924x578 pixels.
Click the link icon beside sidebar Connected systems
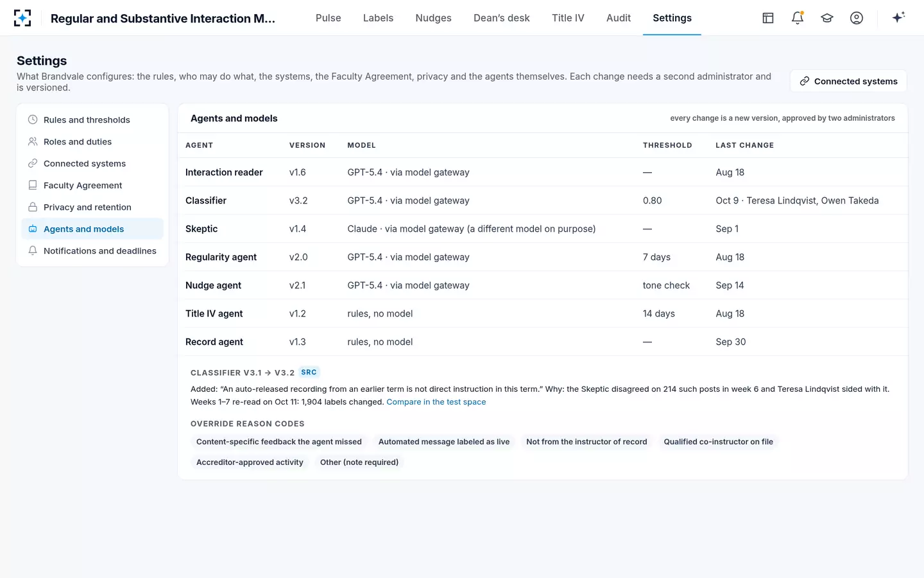coord(33,163)
